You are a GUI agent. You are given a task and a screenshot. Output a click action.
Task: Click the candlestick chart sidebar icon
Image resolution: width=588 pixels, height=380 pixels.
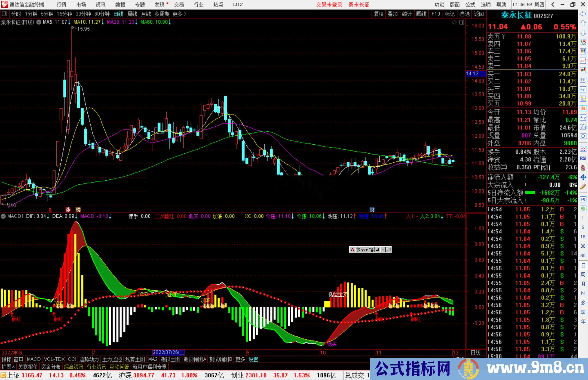(x=583, y=70)
